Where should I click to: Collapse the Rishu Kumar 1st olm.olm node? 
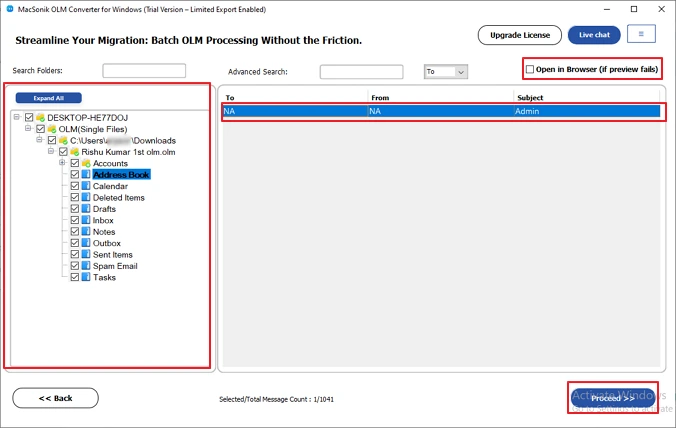point(51,151)
